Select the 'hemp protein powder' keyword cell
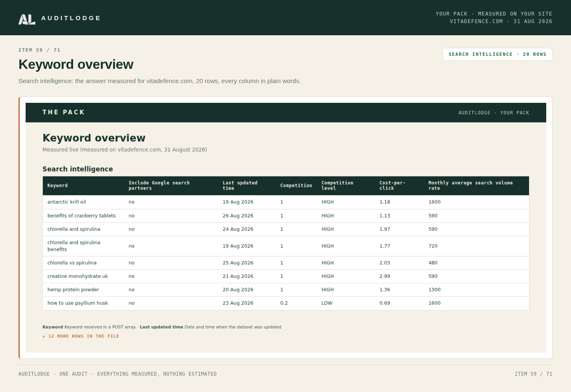571x392 pixels. [x=73, y=290]
